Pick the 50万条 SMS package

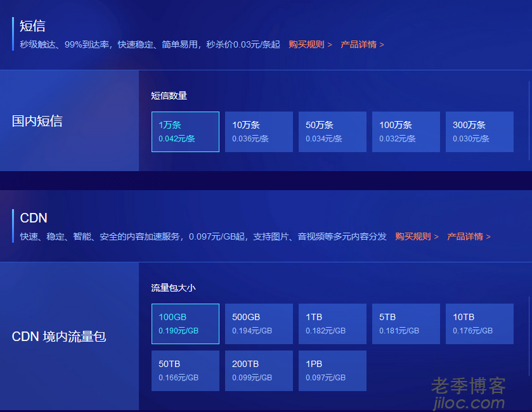tap(332, 132)
